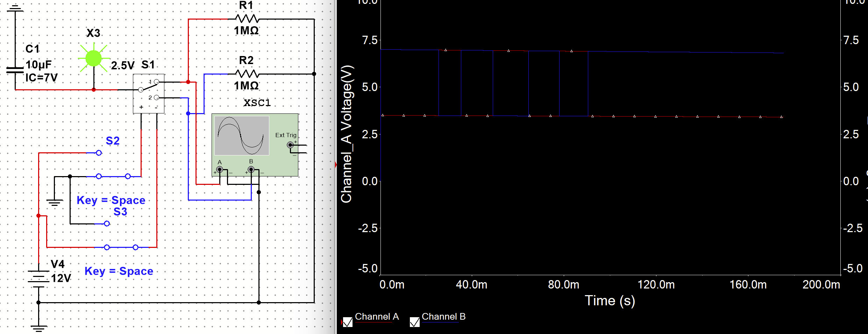The image size is (868, 334).
Task: Click the 1MΩ value of R2
Action: 247,86
